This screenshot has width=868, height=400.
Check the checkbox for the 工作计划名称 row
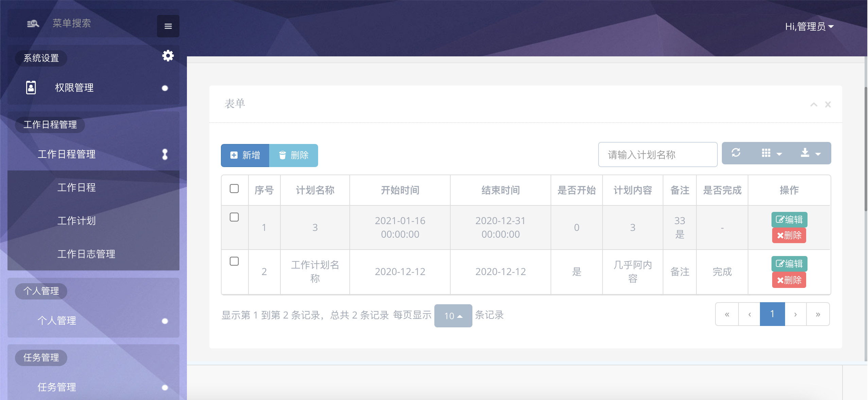(234, 261)
